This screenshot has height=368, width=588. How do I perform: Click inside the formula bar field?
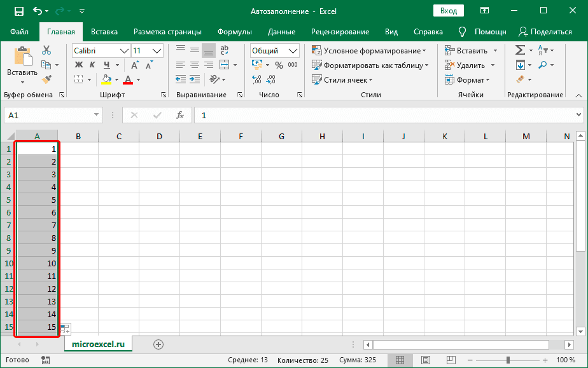pos(382,115)
